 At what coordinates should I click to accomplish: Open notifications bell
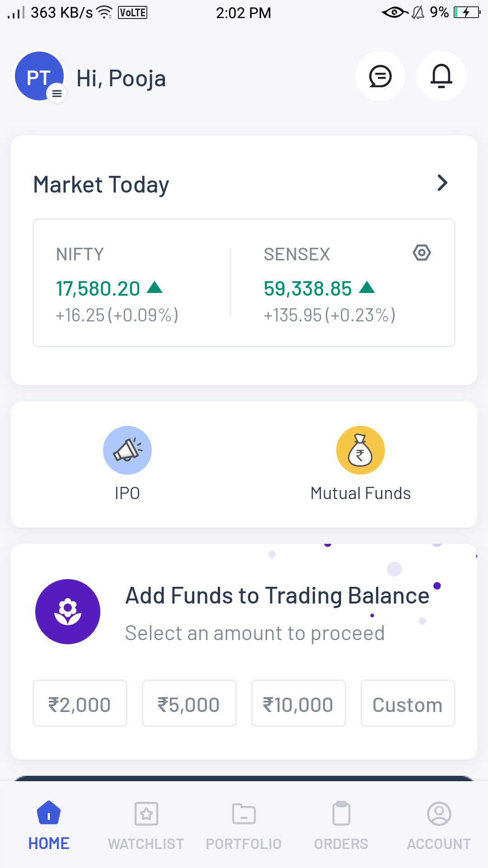pyautogui.click(x=441, y=76)
